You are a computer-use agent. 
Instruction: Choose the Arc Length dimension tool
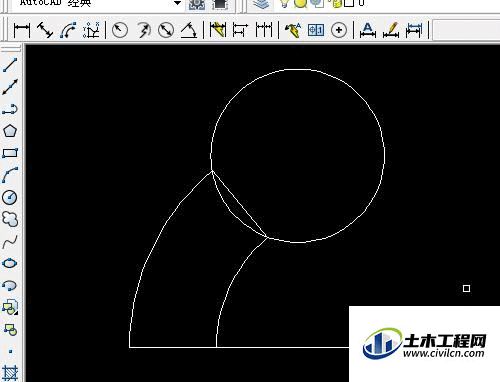68,30
